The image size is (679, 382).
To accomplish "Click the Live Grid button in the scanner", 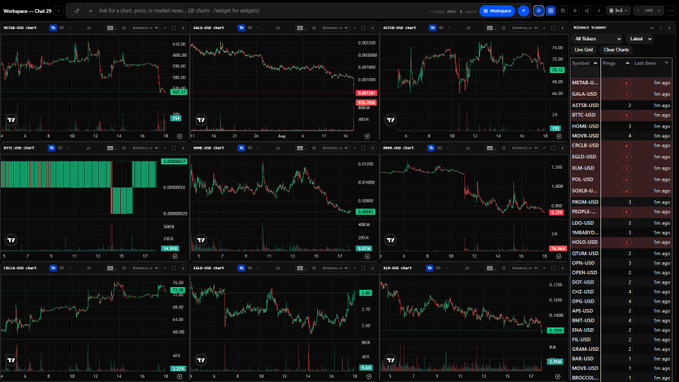I will (584, 50).
